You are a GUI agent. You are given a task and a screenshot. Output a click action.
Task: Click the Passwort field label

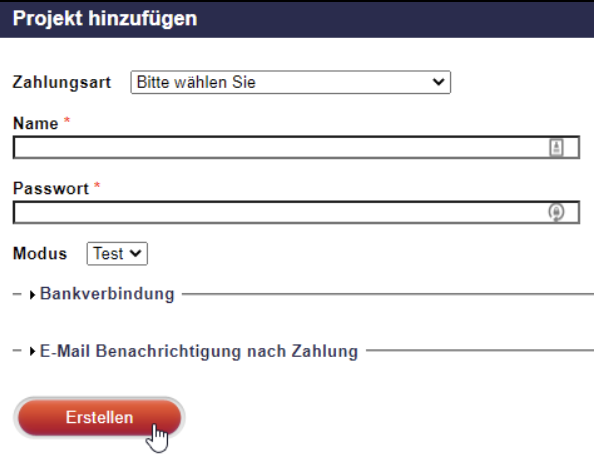(x=51, y=188)
